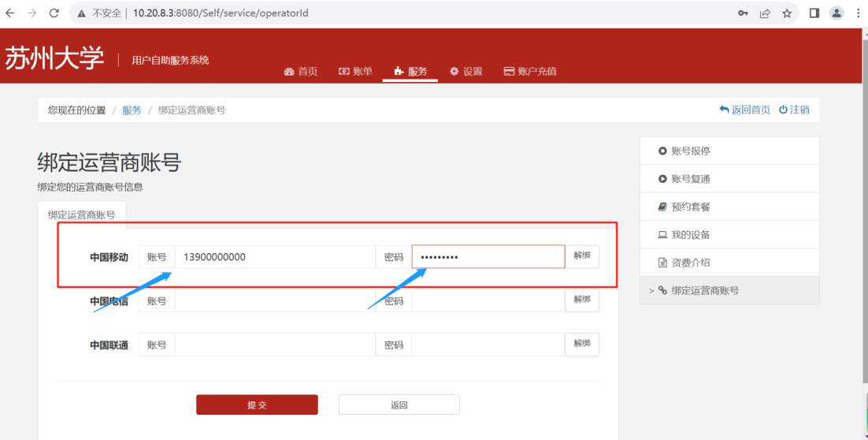Open the 账单 navigation menu item
Viewport: 868px width, 440px height.
click(355, 72)
